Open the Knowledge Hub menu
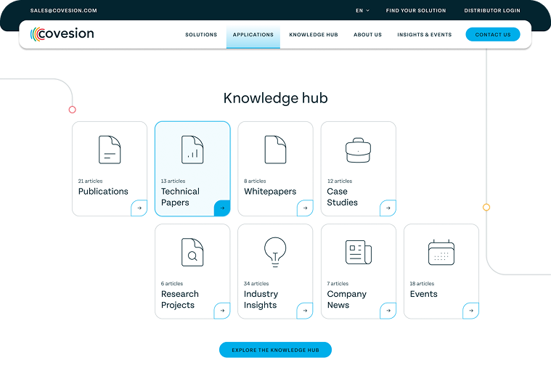 [314, 34]
